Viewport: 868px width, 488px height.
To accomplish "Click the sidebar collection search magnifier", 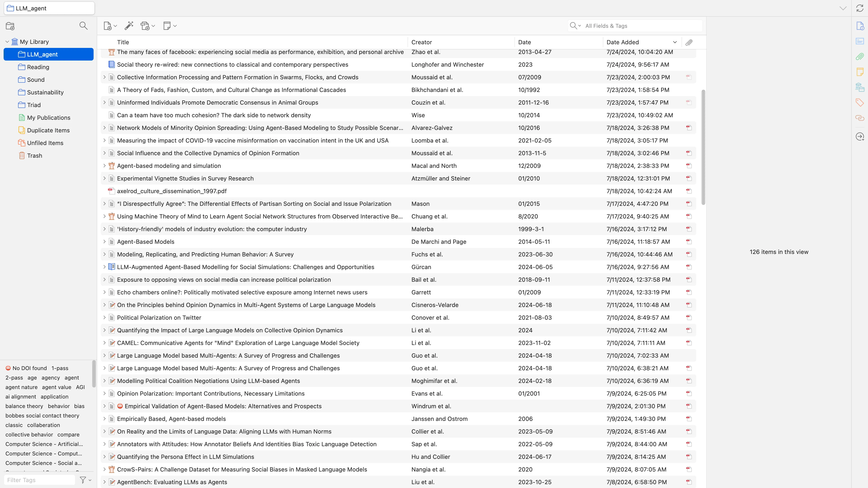I will click(x=83, y=26).
